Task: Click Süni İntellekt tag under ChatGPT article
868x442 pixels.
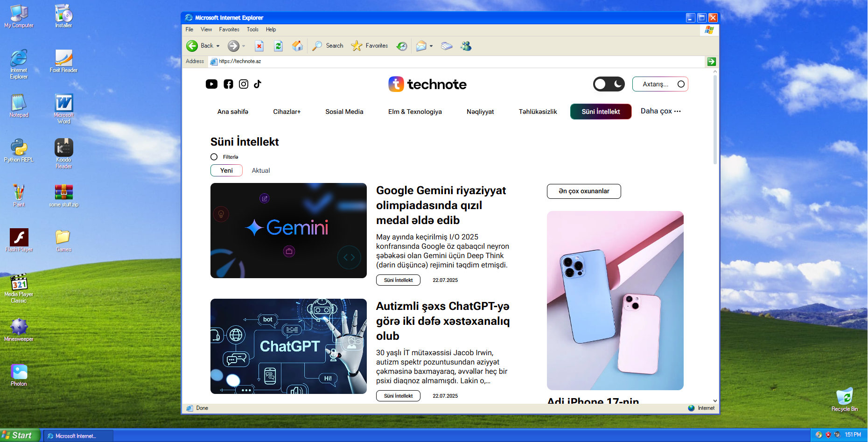Action: coord(398,396)
